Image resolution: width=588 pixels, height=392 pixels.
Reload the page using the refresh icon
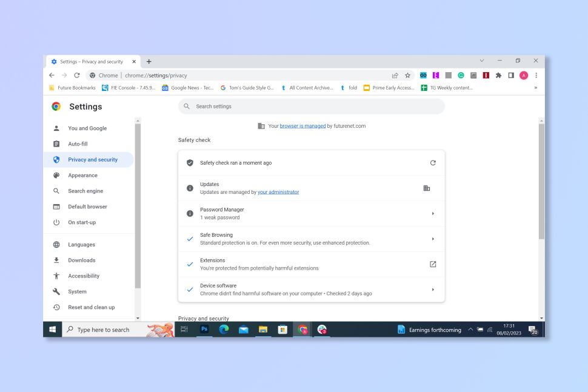pos(77,75)
